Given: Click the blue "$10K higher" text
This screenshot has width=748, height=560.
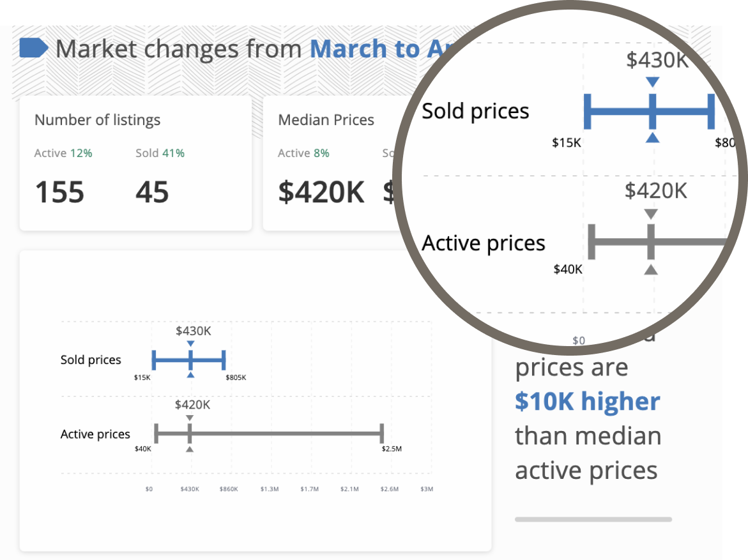Looking at the screenshot, I should click(587, 402).
